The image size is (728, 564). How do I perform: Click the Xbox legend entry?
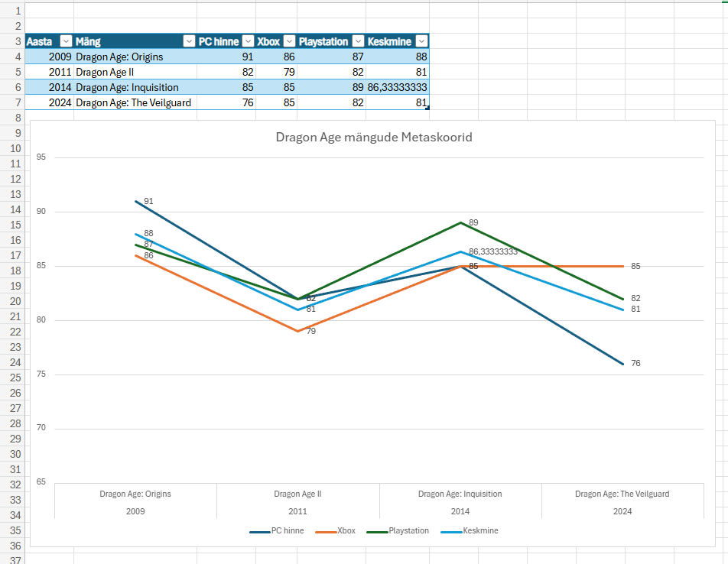click(335, 530)
